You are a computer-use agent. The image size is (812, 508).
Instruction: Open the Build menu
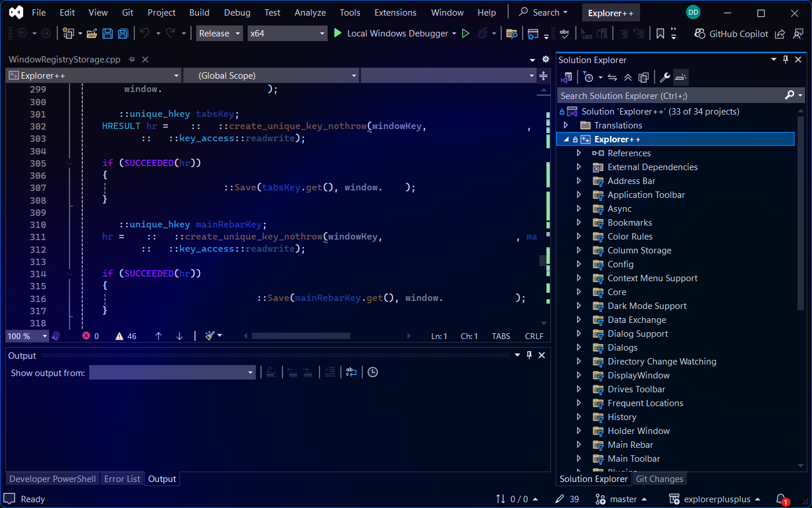pyautogui.click(x=199, y=12)
